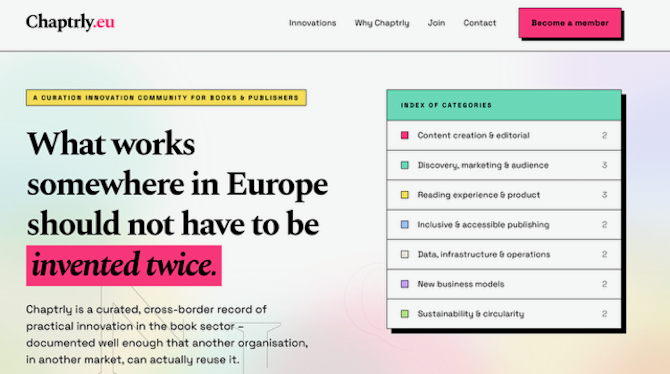The image size is (670, 374).
Task: Click pink swatch beside Content creation
Action: 405,135
